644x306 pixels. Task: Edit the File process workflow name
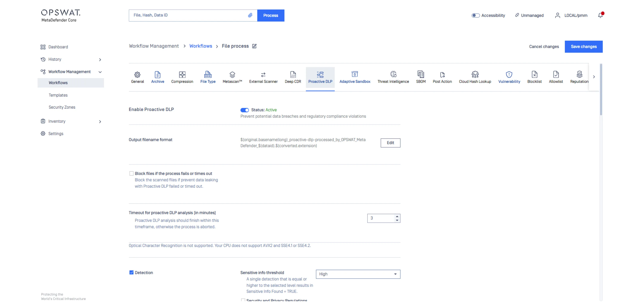pos(254,46)
